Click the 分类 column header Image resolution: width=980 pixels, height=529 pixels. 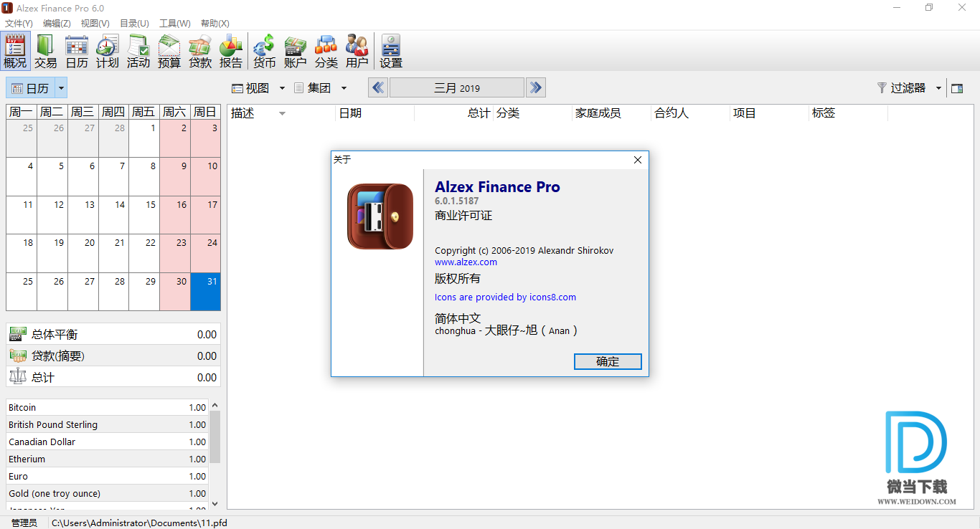point(532,113)
